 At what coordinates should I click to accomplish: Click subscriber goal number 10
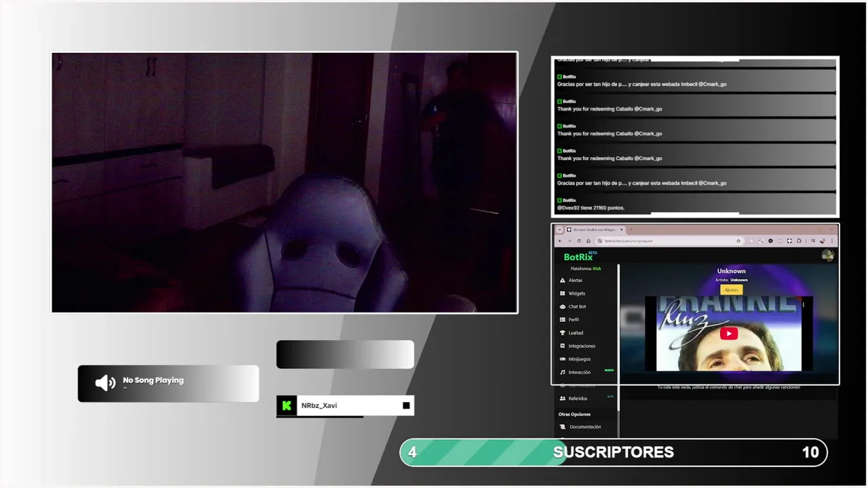(810, 452)
